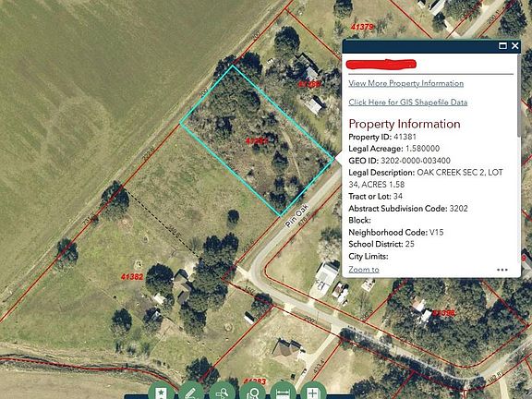Click View More Property Information link
This screenshot has width=532, height=399.
pyautogui.click(x=405, y=83)
